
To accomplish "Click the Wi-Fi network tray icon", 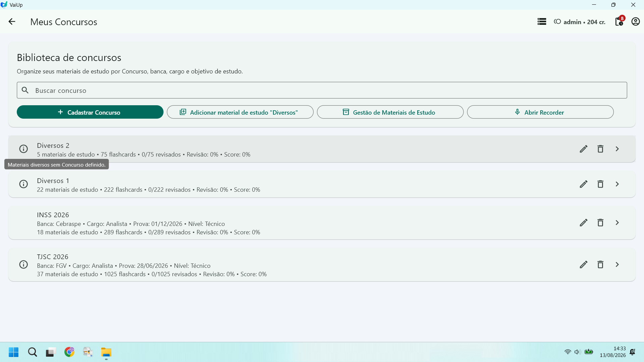I will [568, 352].
